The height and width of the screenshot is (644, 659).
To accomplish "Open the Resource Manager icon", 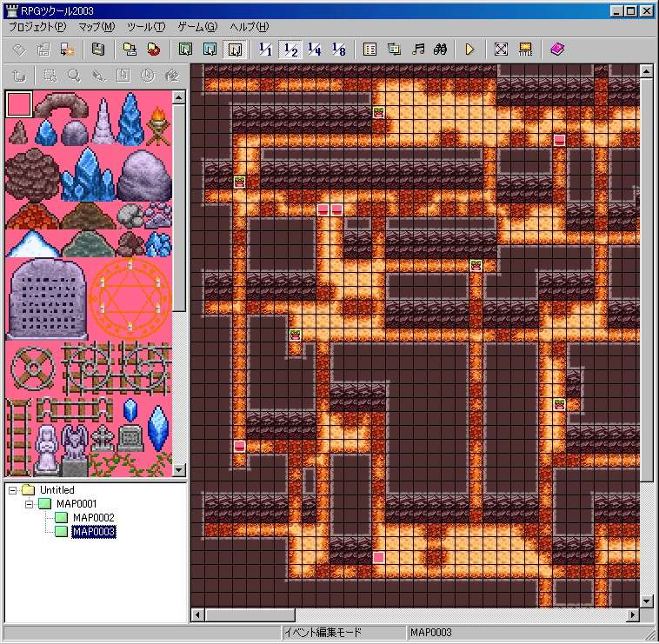I will [x=394, y=50].
